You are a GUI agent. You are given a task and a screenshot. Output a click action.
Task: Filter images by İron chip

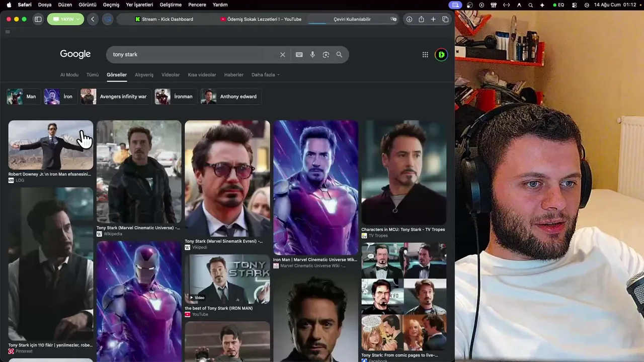[x=60, y=97]
